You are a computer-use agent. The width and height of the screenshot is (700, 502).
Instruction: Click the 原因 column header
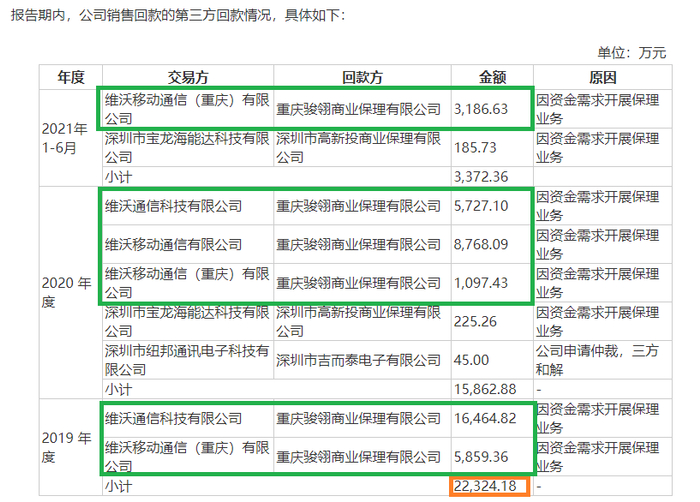pyautogui.click(x=603, y=77)
